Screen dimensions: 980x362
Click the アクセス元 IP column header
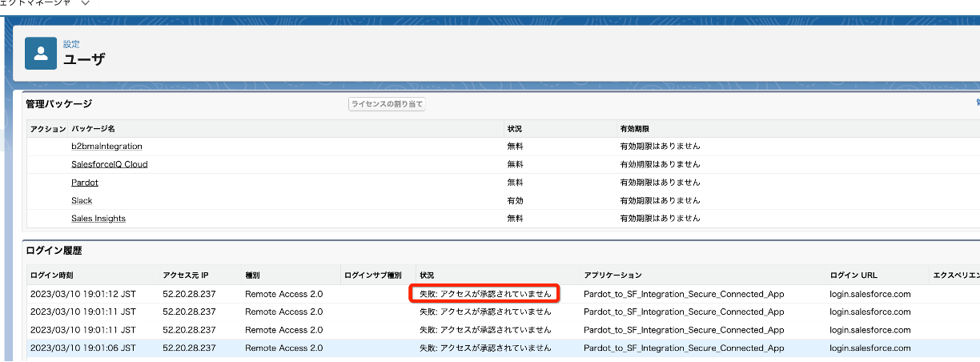coord(186,275)
